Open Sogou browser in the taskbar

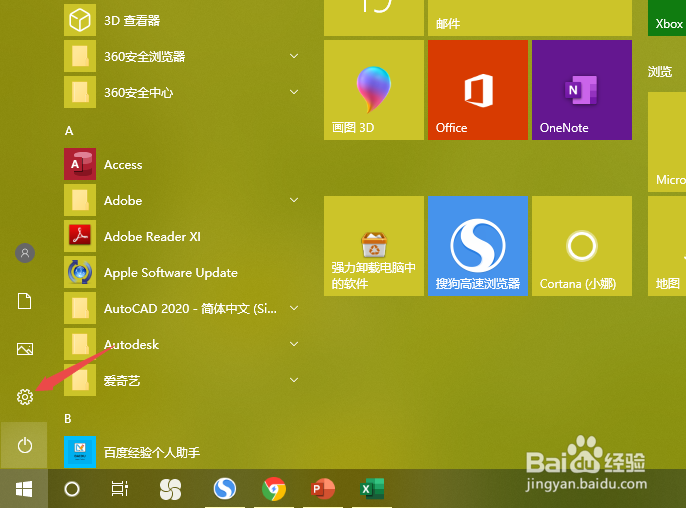pyautogui.click(x=225, y=488)
